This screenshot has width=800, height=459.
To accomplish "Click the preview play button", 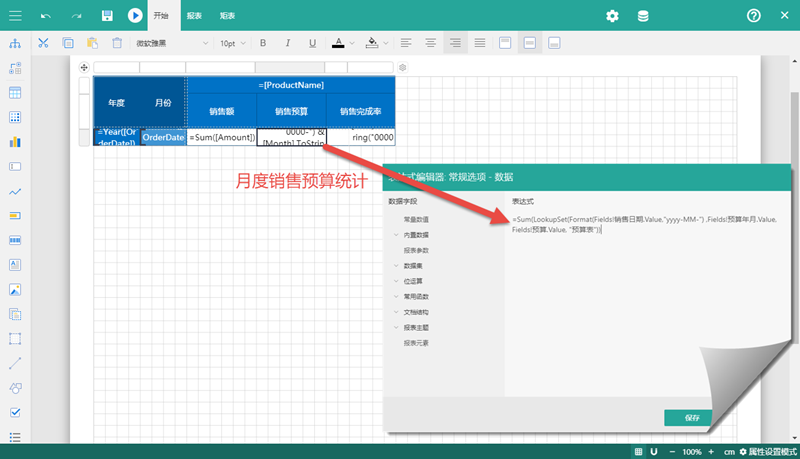I will 135,16.
